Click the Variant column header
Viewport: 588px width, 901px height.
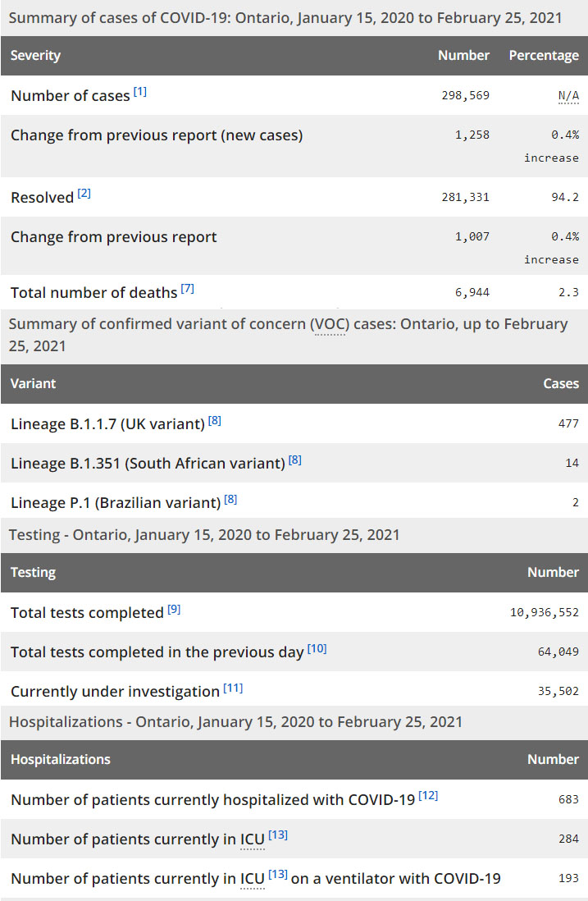(34, 383)
